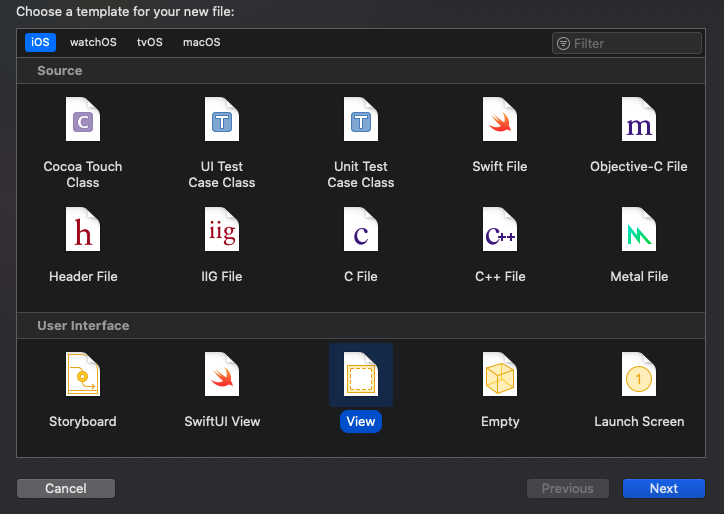Select the Header File template icon
Screen dimensions: 724x514
[x=83, y=229]
